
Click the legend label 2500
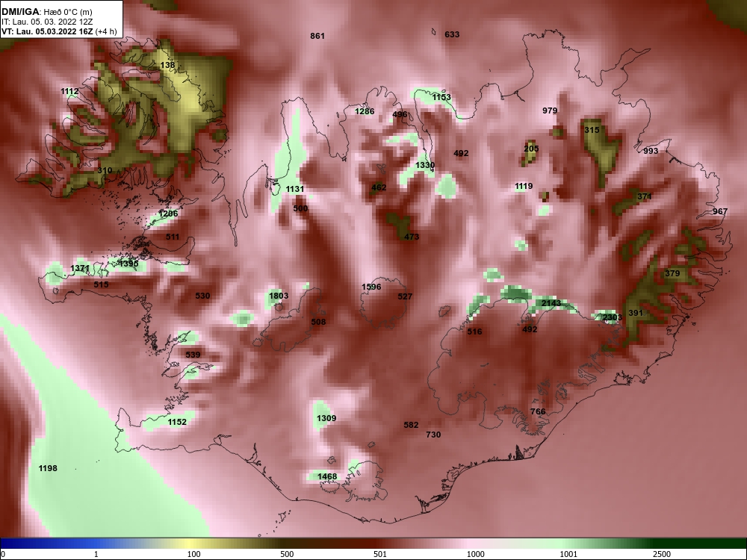coord(662,554)
